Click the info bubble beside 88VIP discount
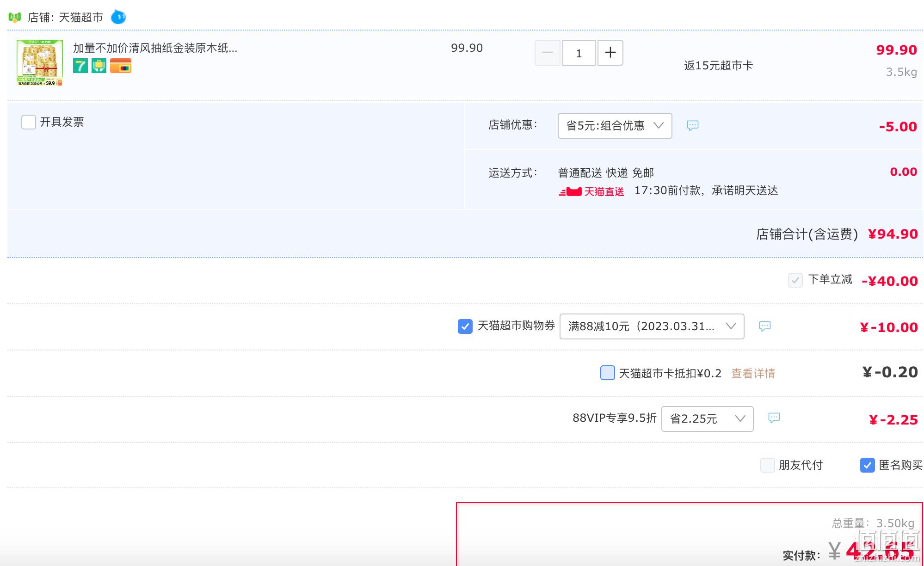Screen dimensions: 924x566 pos(774,418)
